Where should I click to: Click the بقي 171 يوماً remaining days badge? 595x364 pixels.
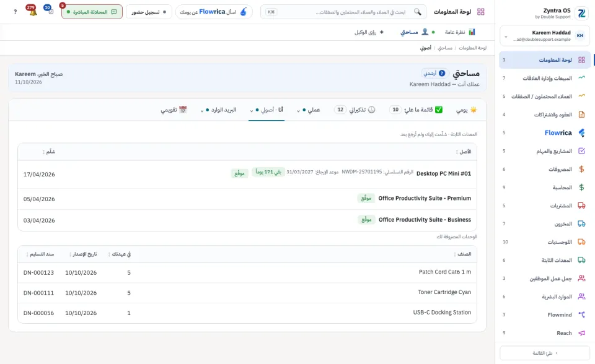tap(268, 172)
